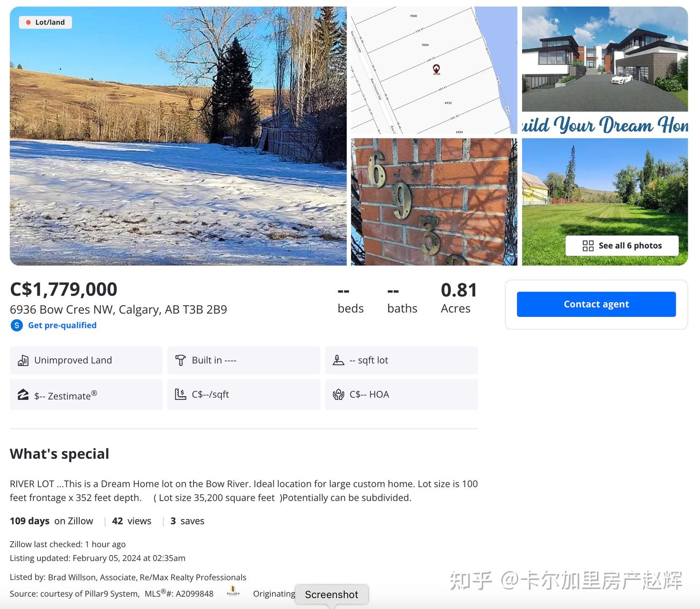Open the lot map plan thumbnail

434,70
